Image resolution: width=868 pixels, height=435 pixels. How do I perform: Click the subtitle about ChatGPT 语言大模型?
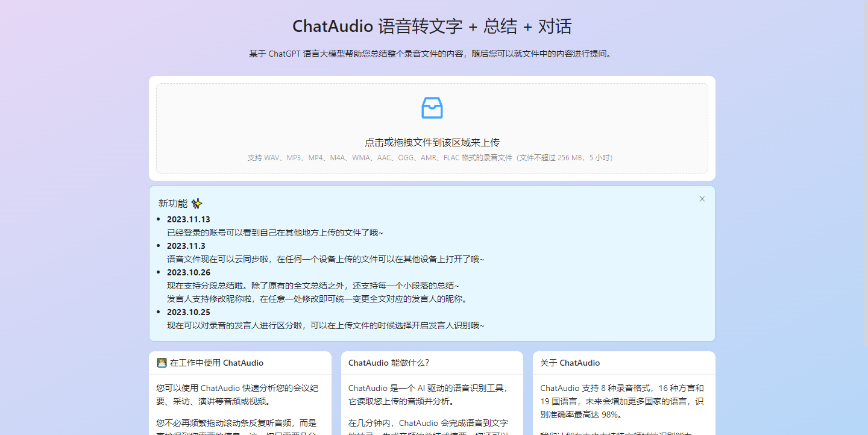pyautogui.click(x=432, y=54)
